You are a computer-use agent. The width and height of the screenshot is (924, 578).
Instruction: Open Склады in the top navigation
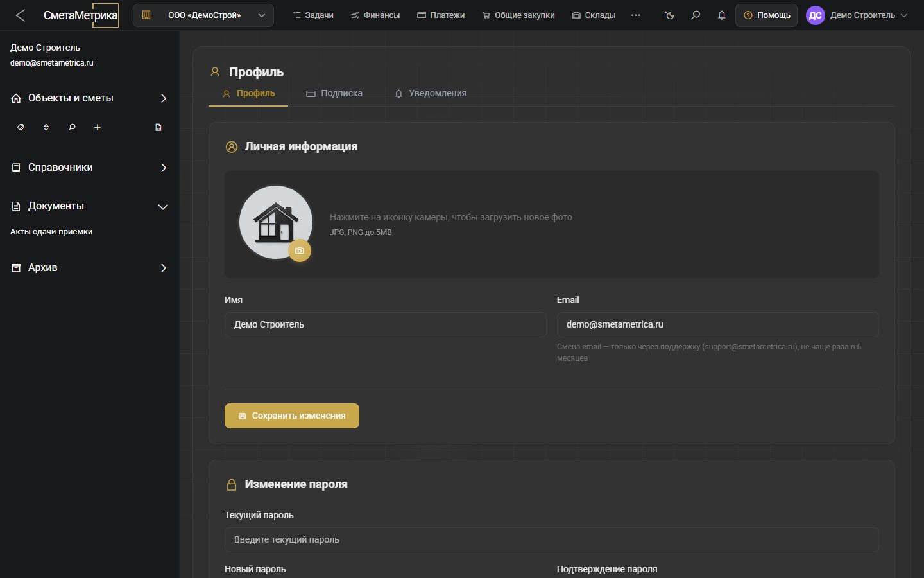594,15
